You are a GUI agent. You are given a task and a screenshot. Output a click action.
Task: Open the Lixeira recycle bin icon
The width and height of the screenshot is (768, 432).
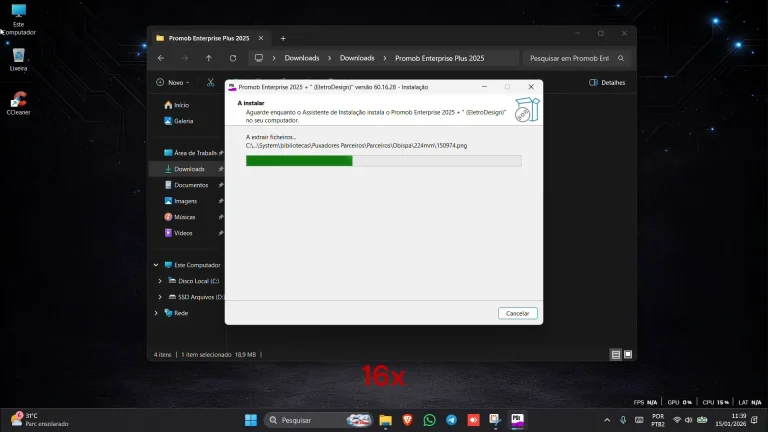(19, 60)
